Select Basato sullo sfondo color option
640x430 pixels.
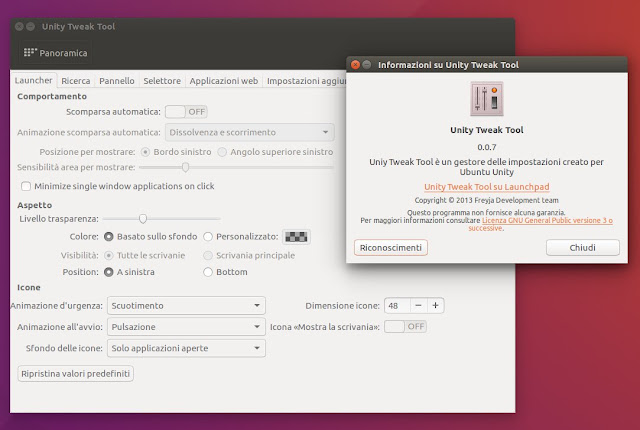point(109,237)
